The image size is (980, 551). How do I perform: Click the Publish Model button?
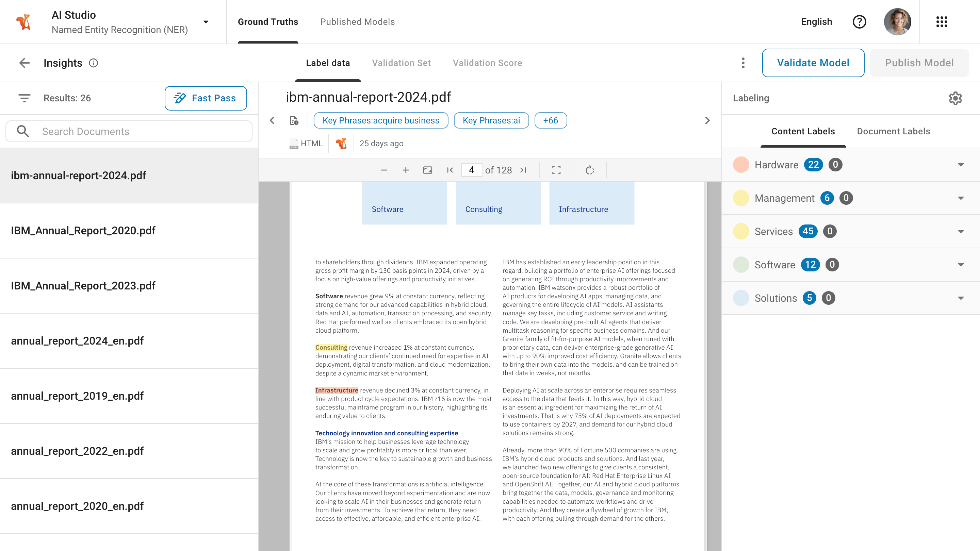919,63
